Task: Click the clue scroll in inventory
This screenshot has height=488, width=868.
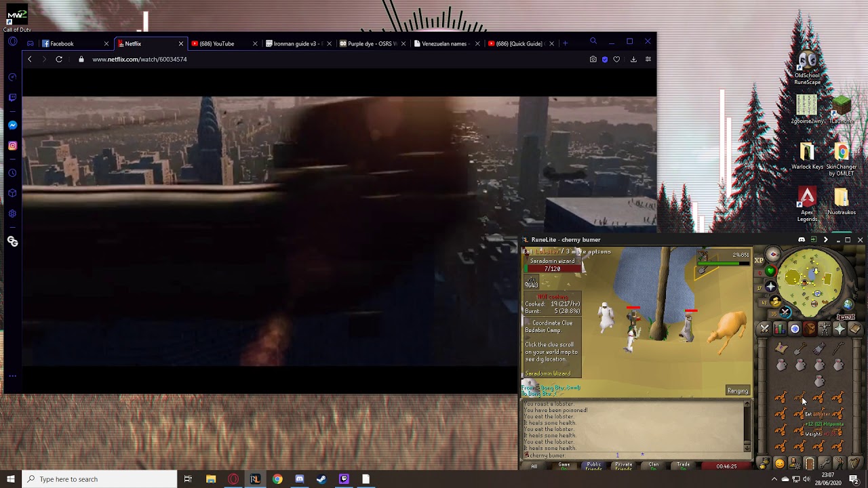Action: click(x=781, y=348)
